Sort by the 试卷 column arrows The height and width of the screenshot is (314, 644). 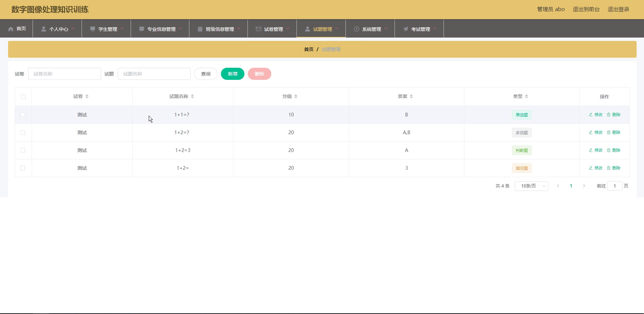click(87, 96)
